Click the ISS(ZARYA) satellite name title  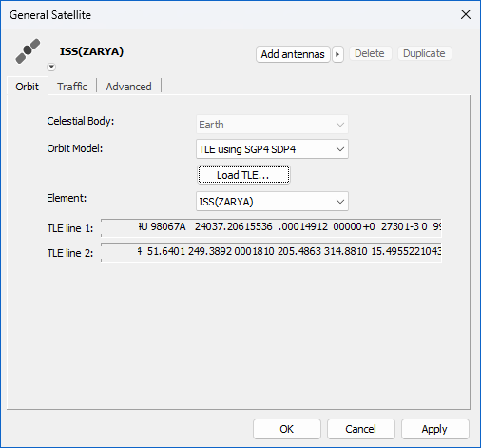(91, 51)
